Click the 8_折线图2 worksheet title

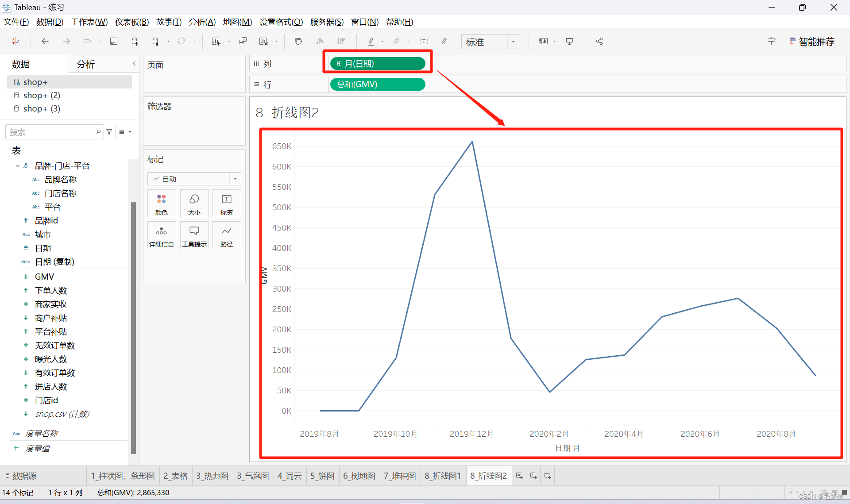click(287, 112)
